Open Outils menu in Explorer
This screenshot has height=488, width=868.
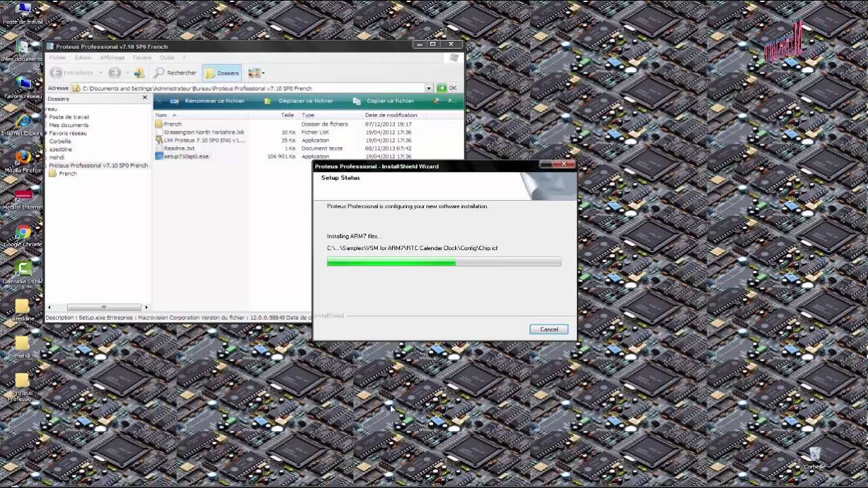(x=167, y=58)
